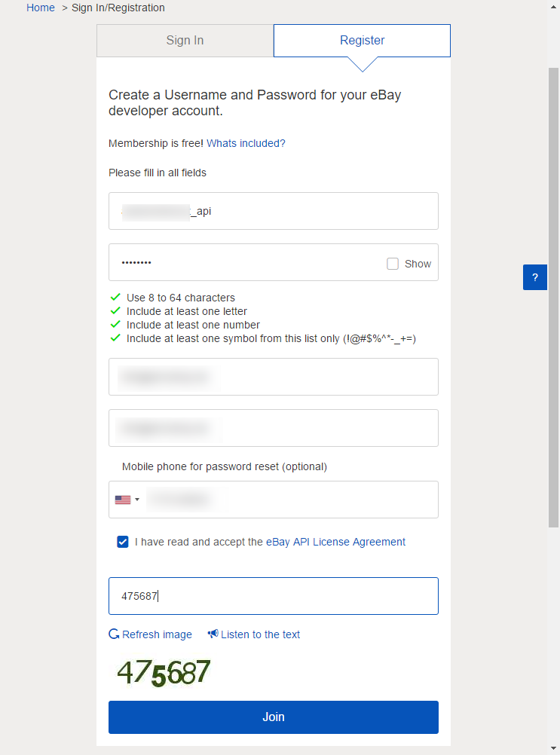
Task: Click the scrollbar down arrow
Action: pyautogui.click(x=554, y=749)
